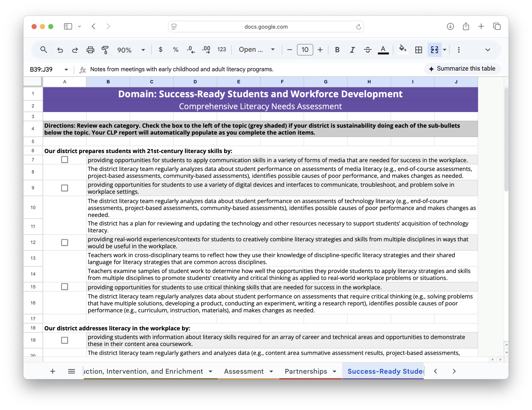Open the merge cells options arrow
Image resolution: width=532 pixels, height=410 pixels.
pos(445,50)
